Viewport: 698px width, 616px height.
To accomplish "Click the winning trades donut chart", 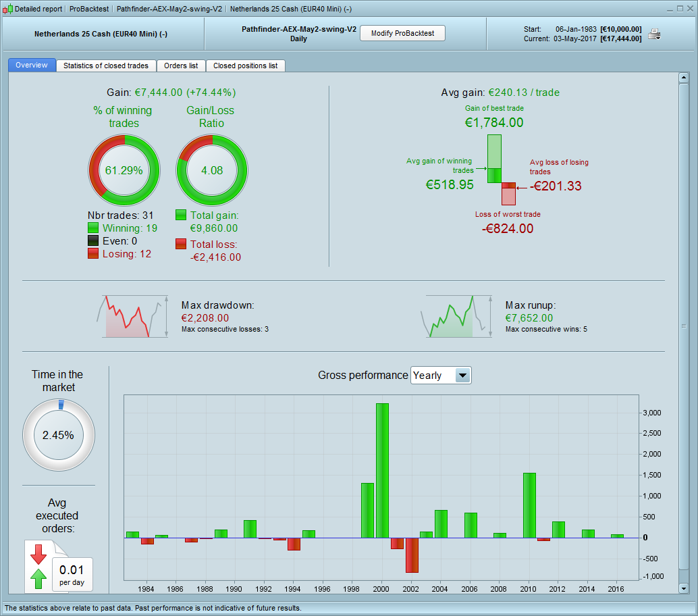I will (x=124, y=171).
